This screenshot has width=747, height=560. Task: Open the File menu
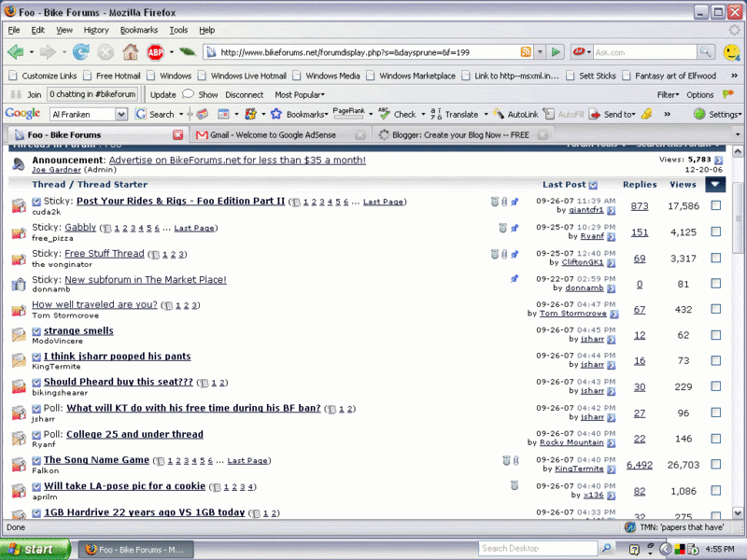[14, 30]
